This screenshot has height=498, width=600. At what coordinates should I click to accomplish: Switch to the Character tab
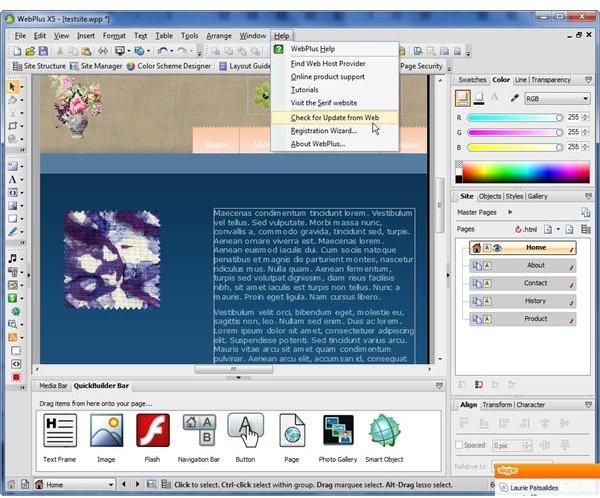point(530,405)
